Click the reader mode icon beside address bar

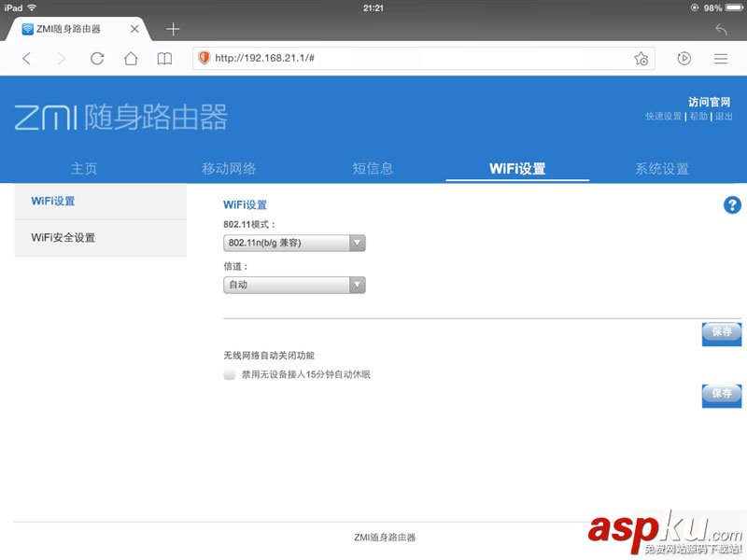684,58
